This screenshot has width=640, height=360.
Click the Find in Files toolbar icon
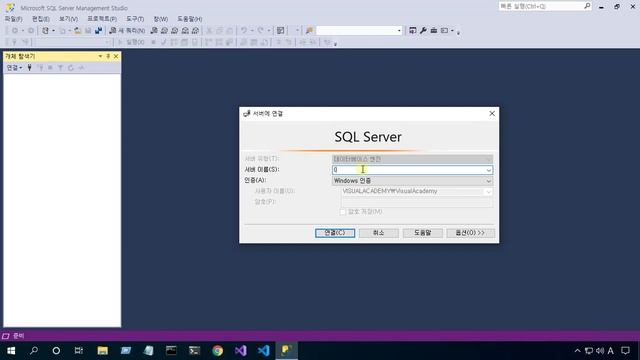click(309, 31)
